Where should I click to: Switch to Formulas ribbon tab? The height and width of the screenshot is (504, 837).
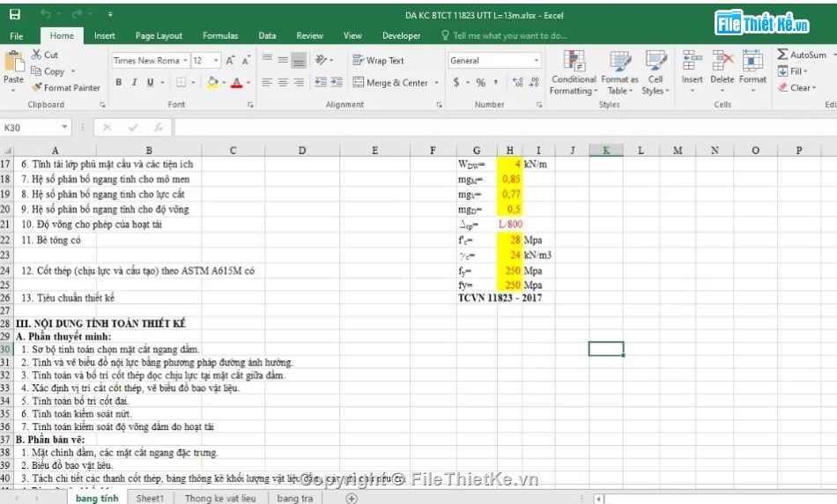coord(220,36)
